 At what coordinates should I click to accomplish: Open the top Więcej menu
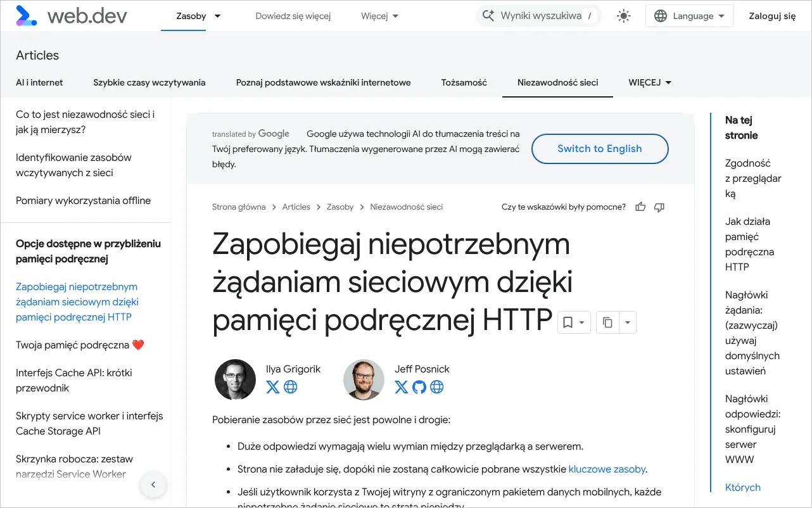380,16
